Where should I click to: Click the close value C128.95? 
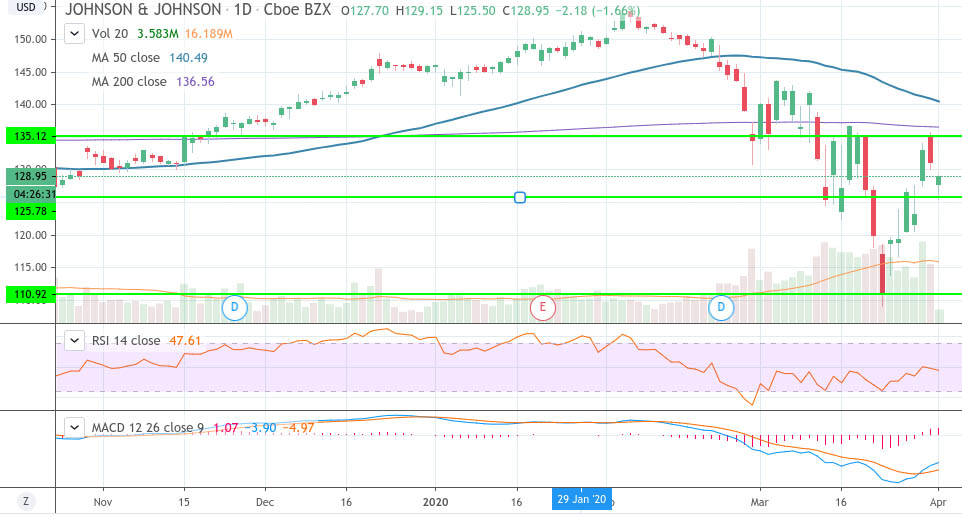click(526, 10)
